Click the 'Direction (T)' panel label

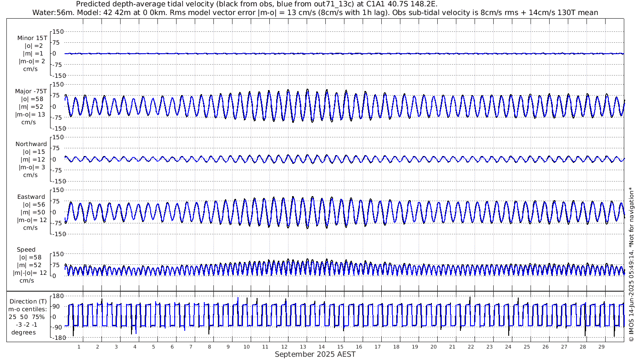28,301
